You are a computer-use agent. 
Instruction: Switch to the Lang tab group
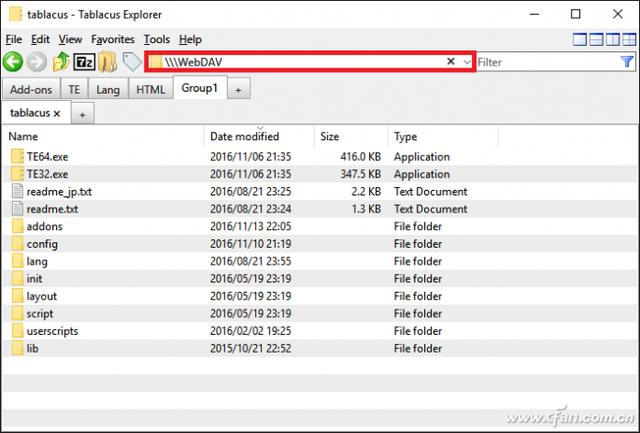tap(108, 89)
